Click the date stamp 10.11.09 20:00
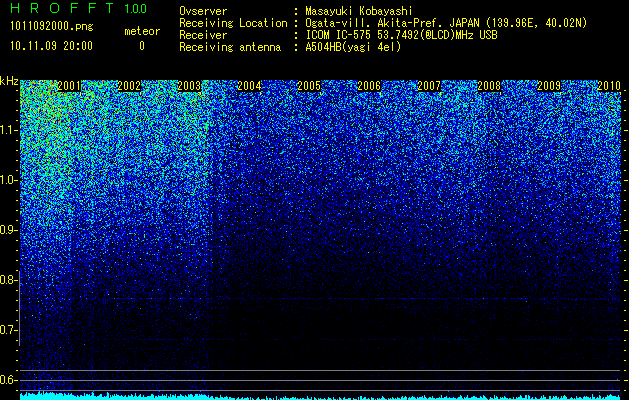The height and width of the screenshot is (400, 629). (x=51, y=46)
